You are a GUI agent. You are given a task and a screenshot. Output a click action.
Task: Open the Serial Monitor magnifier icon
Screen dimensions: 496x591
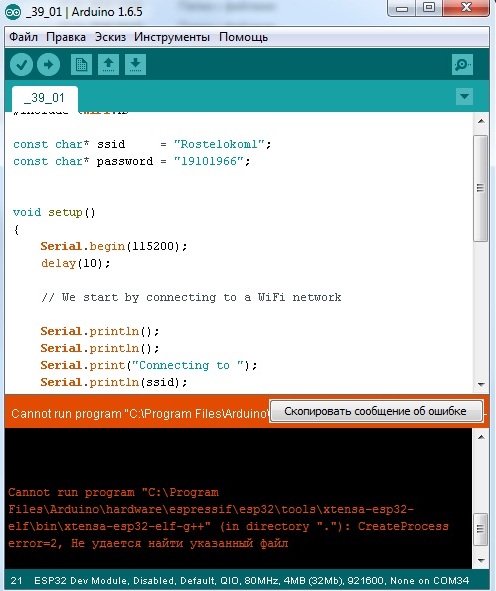[462, 64]
